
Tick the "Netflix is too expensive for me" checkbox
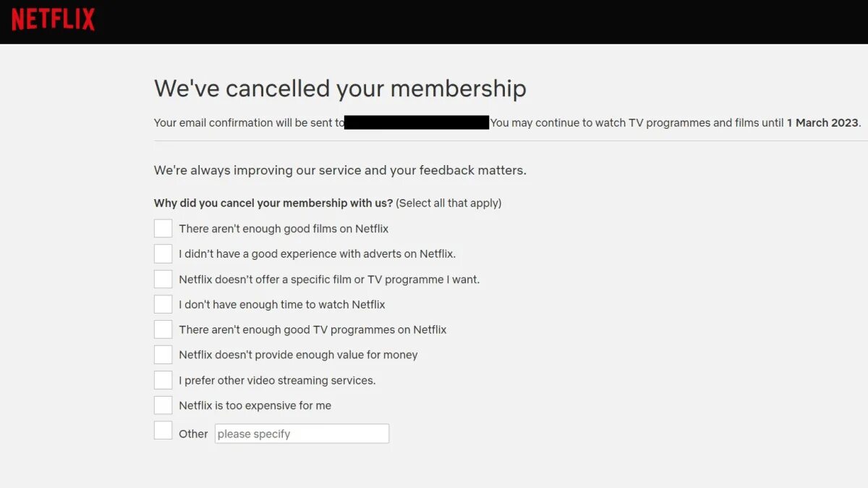coord(163,405)
